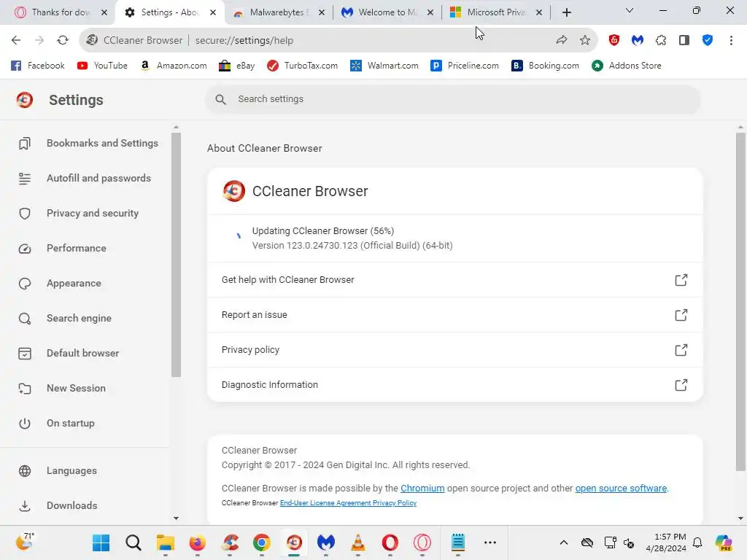Open the notifications bell in taskbar
Image resolution: width=747 pixels, height=560 pixels.
pos(697,542)
